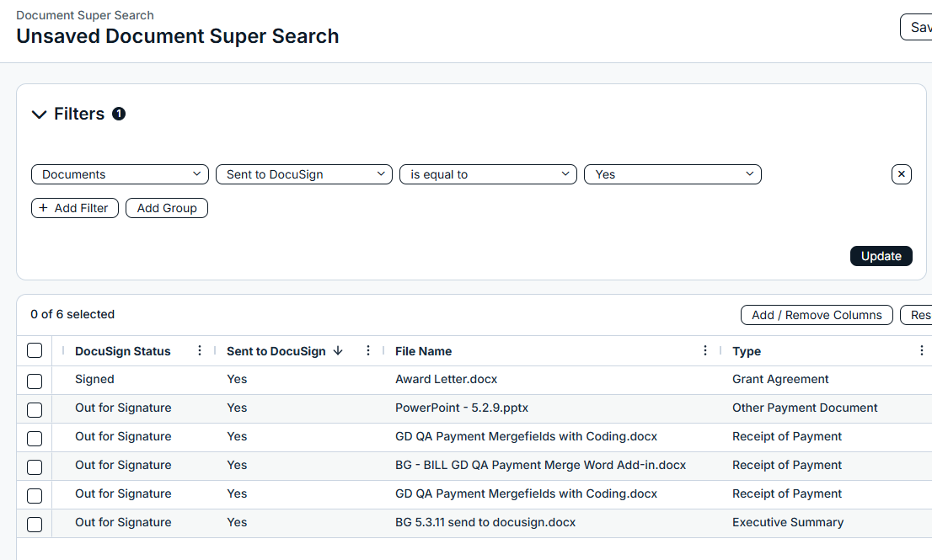Viewport: 932px width, 560px height.
Task: Sort by the Type column header
Action: click(x=746, y=351)
